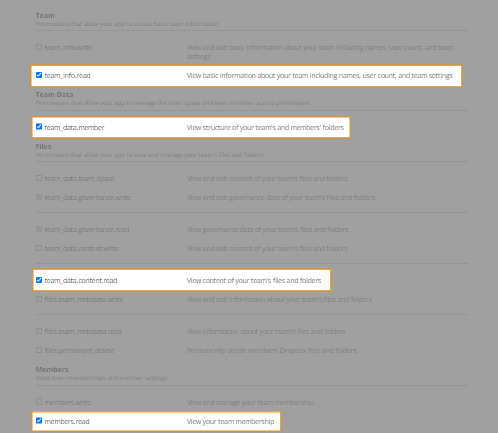Uncheck the team_data.content.read permission
The width and height of the screenshot is (498, 433).
[x=39, y=280]
